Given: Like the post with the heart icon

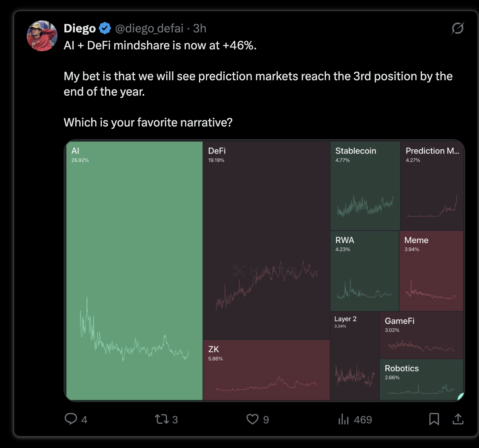Looking at the screenshot, I should [x=253, y=419].
